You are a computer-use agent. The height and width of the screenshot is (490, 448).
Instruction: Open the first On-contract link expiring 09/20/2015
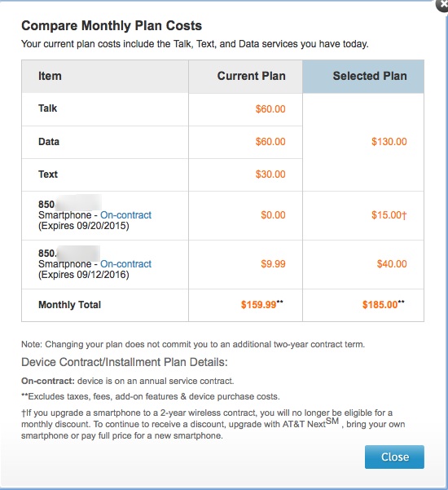point(125,215)
